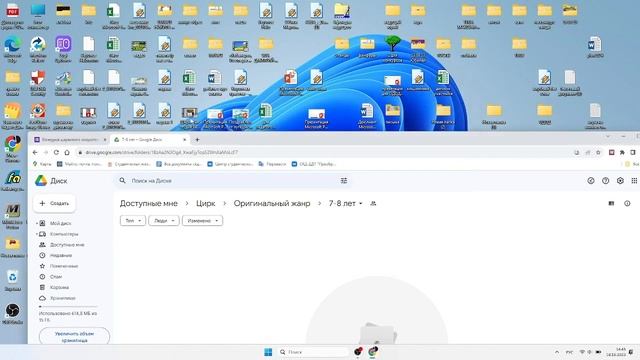Image resolution: width=640 pixels, height=360 pixels.
Task: Switch to the first browser tab
Action: click(70, 140)
